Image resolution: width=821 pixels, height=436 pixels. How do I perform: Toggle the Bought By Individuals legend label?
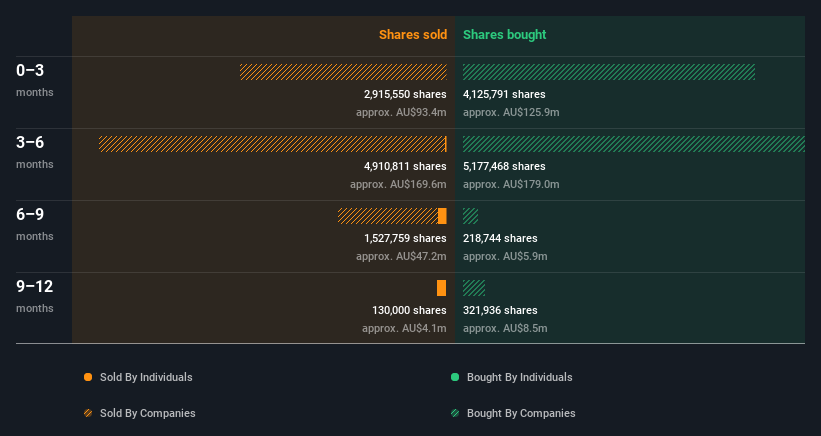tap(519, 377)
